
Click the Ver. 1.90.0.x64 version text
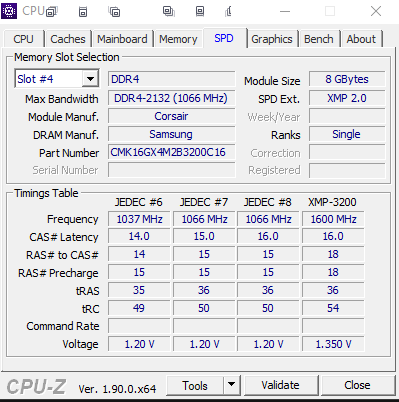117,389
